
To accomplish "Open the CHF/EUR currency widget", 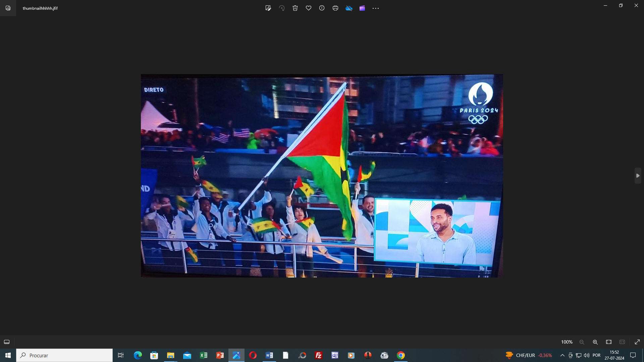I will (x=529, y=355).
